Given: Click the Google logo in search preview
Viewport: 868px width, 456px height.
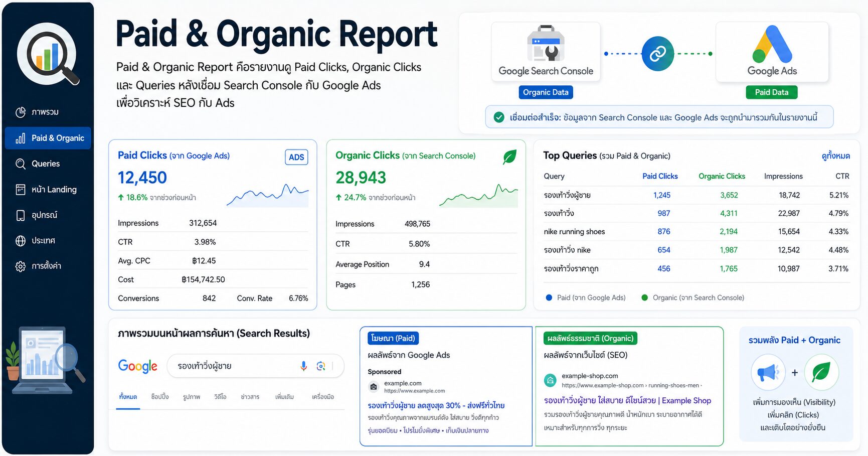Looking at the screenshot, I should pyautogui.click(x=138, y=366).
